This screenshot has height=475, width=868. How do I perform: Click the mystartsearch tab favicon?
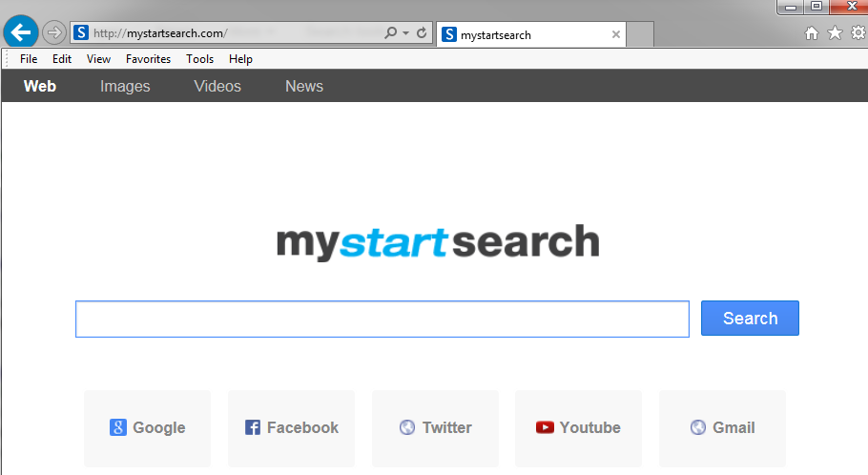449,34
